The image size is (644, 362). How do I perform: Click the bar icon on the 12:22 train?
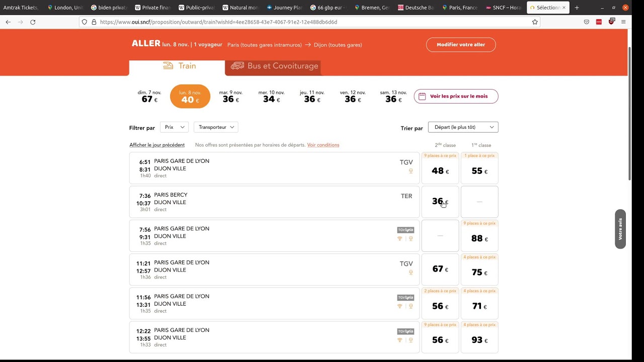click(x=411, y=340)
